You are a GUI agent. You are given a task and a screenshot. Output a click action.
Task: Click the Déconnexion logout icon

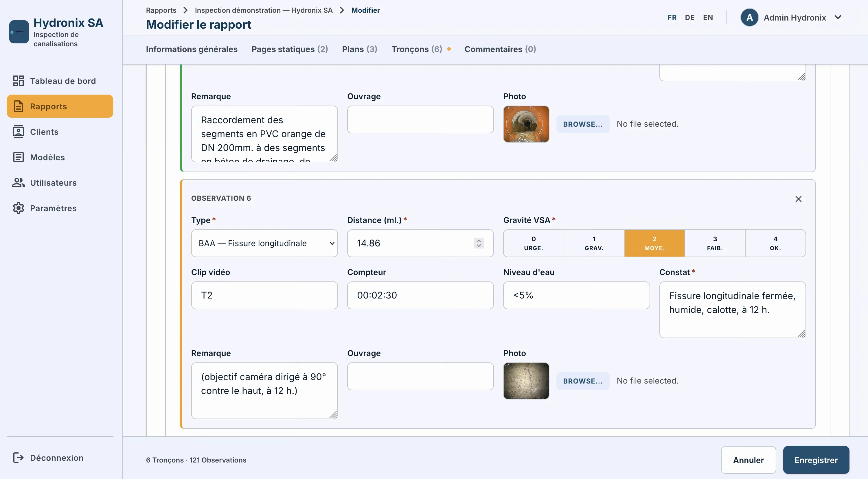pyautogui.click(x=18, y=457)
